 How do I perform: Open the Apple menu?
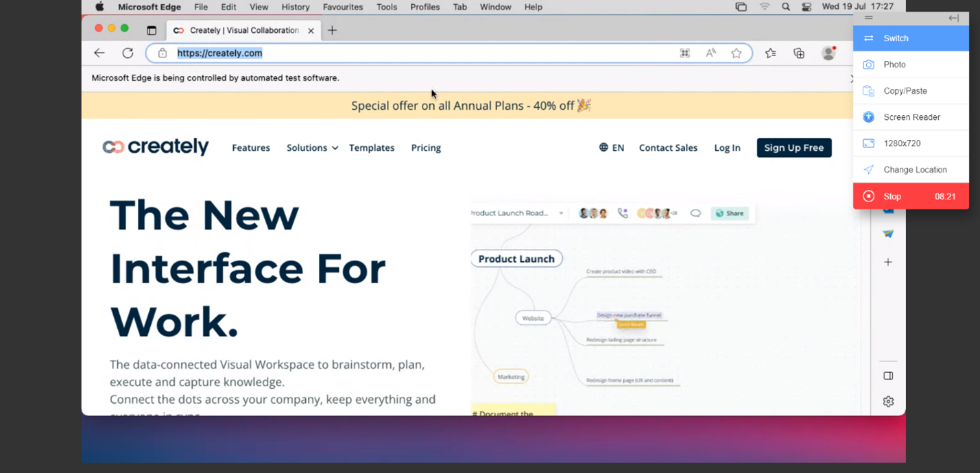(x=99, y=7)
